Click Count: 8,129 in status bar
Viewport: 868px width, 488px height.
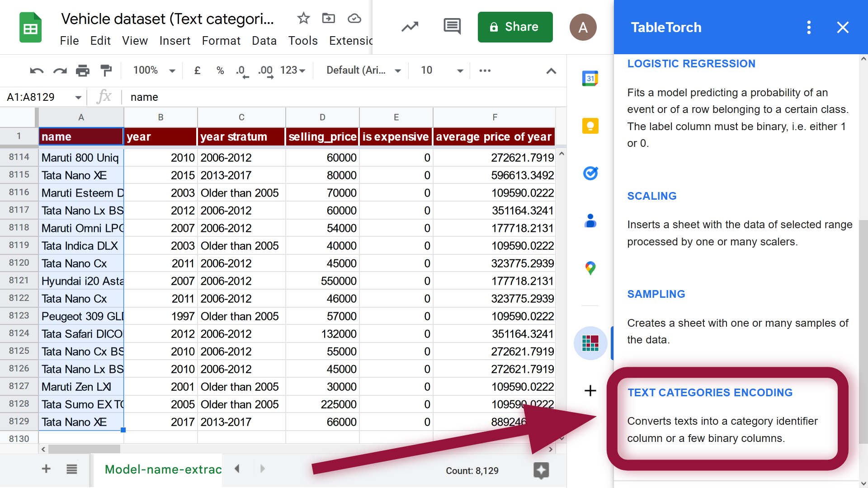pyautogui.click(x=472, y=471)
